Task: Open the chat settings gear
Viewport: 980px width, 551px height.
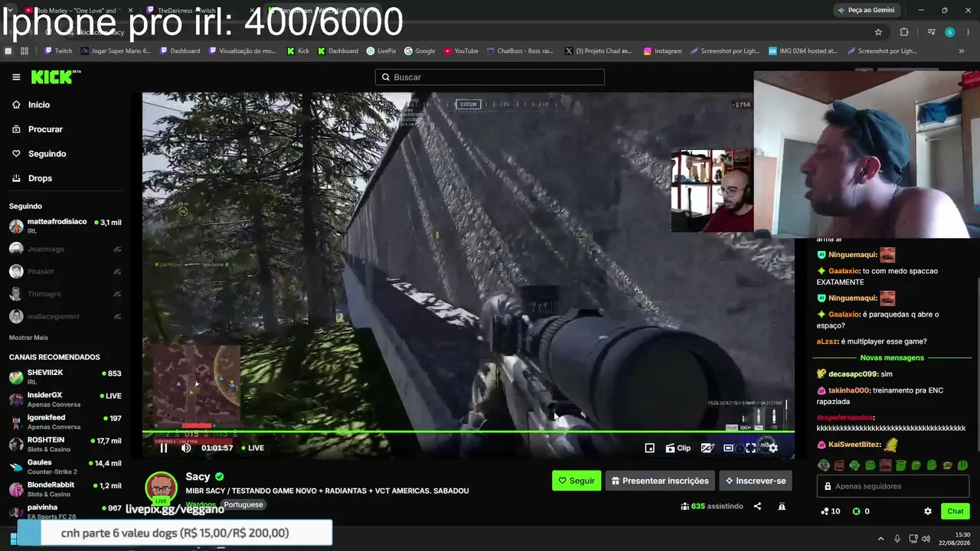Action: (928, 511)
